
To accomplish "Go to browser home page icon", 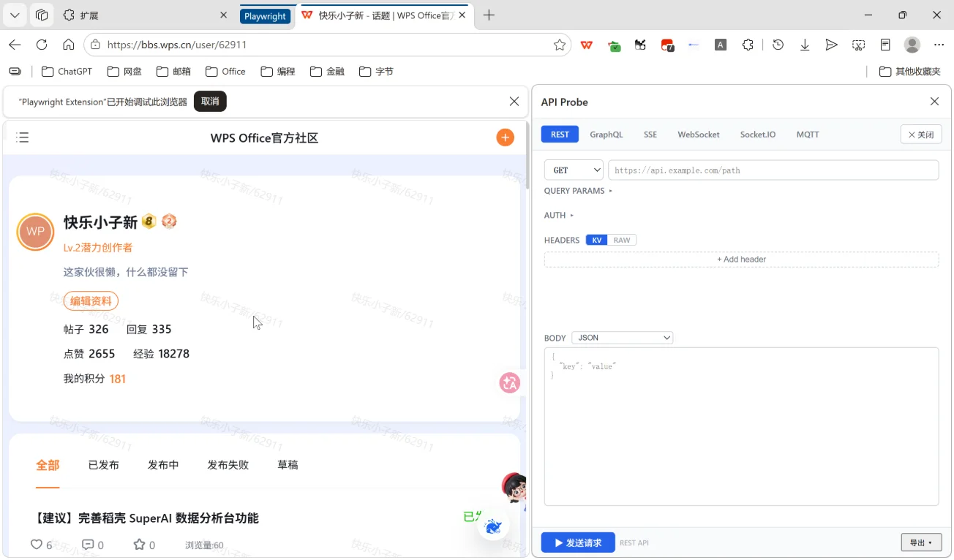I will coord(69,45).
